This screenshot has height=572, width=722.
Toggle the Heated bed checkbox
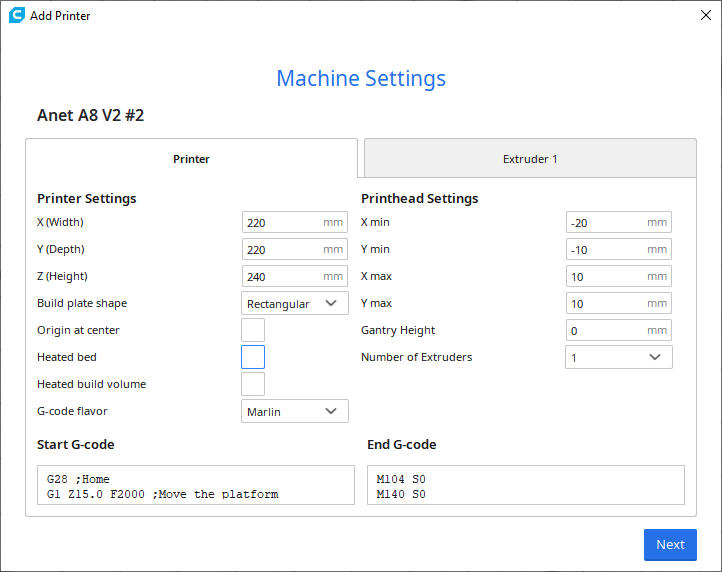(253, 357)
